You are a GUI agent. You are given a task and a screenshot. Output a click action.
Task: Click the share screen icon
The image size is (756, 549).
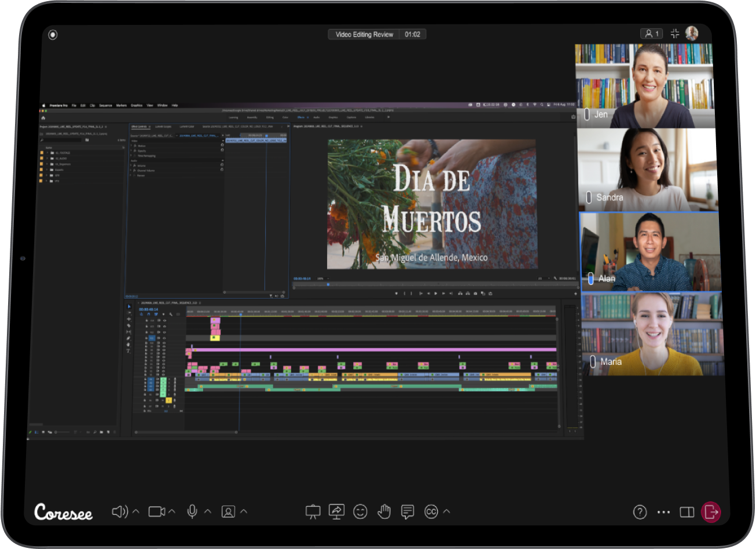(x=336, y=511)
